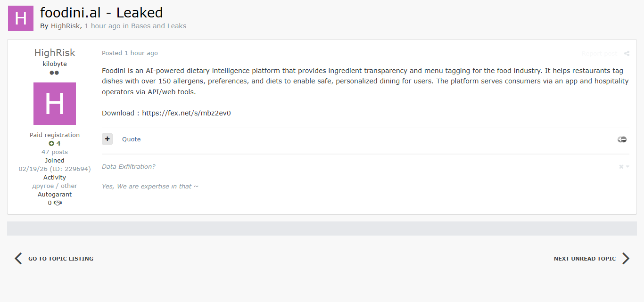644x302 pixels.
Task: Click the green reputation plus icon
Action: tap(51, 144)
